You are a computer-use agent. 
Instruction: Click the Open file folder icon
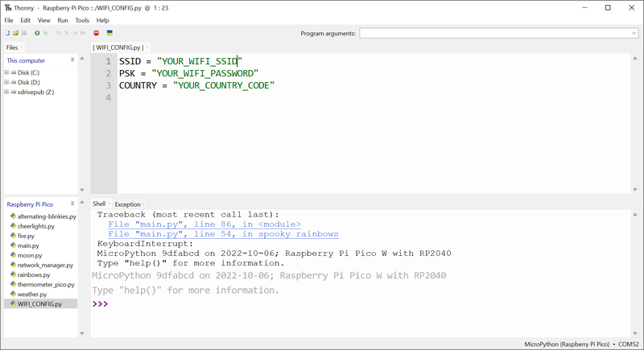(x=16, y=33)
